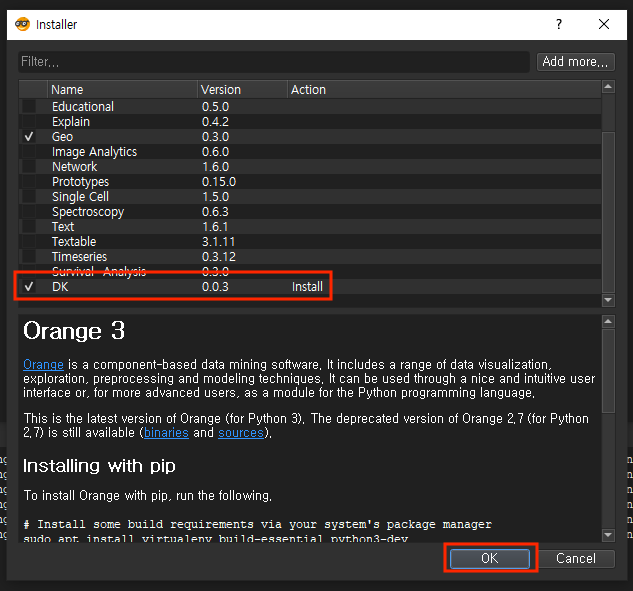Sort list by Name column header
This screenshot has height=591, width=633.
coord(122,90)
